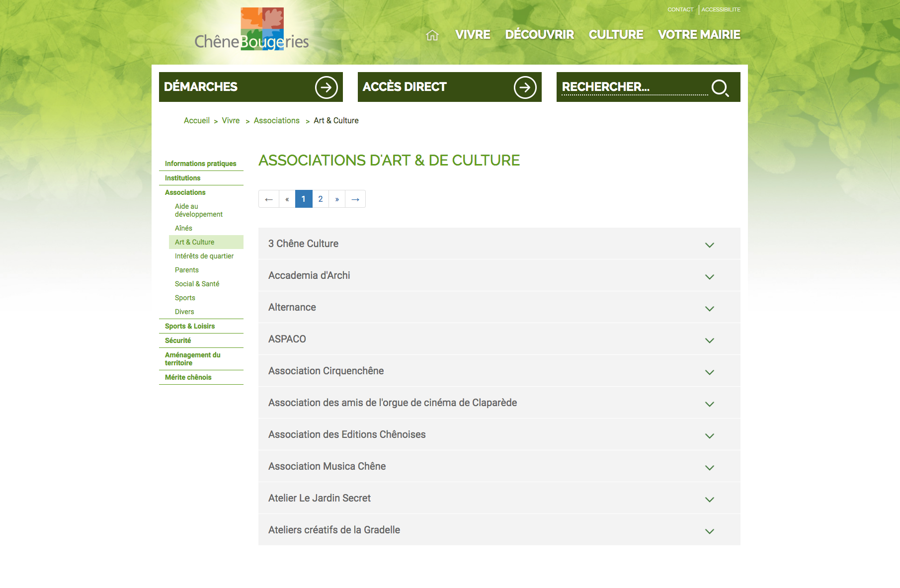The height and width of the screenshot is (588, 900).
Task: Open Aide au développement sidebar item
Action: pyautogui.click(x=199, y=210)
